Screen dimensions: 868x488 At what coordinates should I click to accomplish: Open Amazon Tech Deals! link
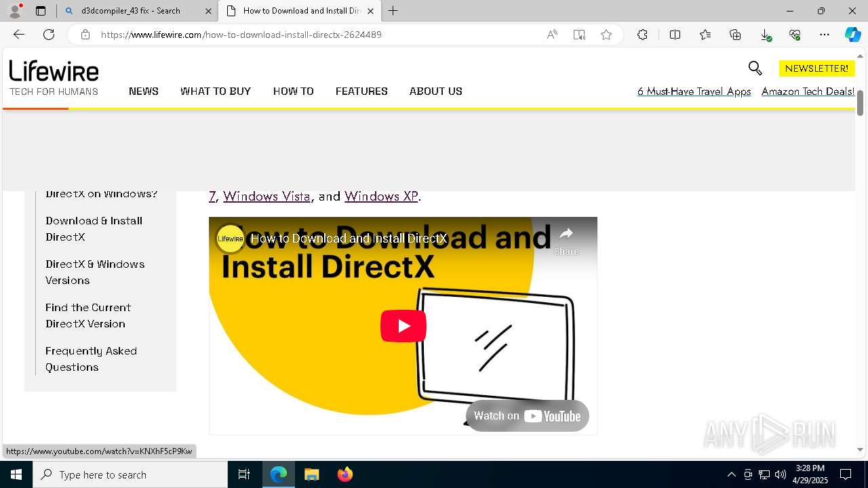point(808,91)
